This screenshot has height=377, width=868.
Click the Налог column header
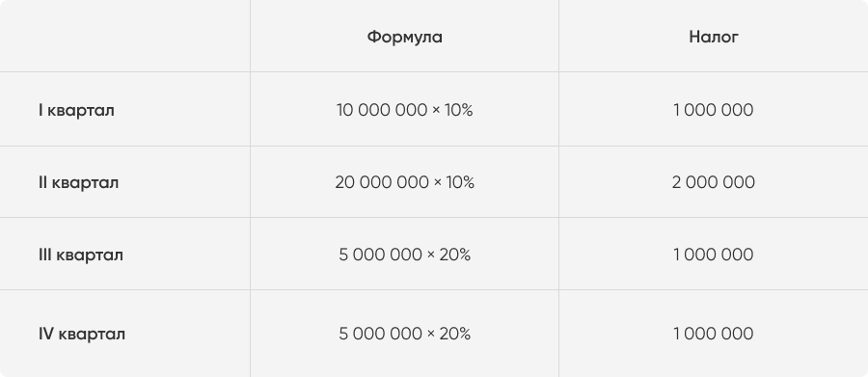coord(714,37)
